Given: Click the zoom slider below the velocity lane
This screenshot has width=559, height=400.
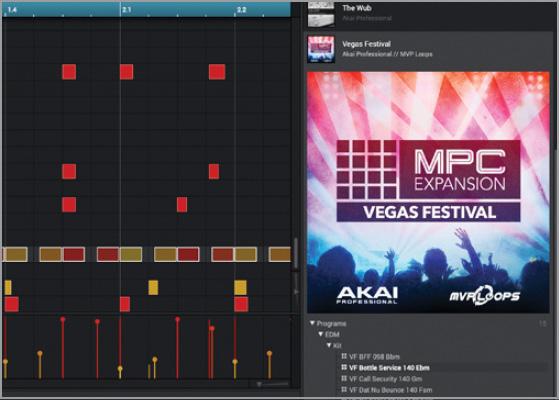Looking at the screenshot, I should coord(273,384).
